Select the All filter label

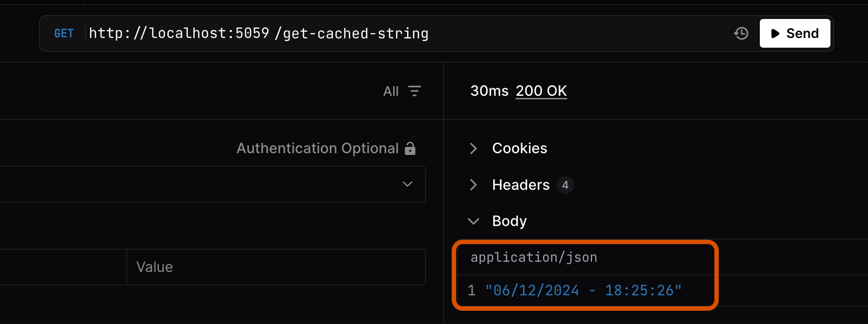point(391,91)
